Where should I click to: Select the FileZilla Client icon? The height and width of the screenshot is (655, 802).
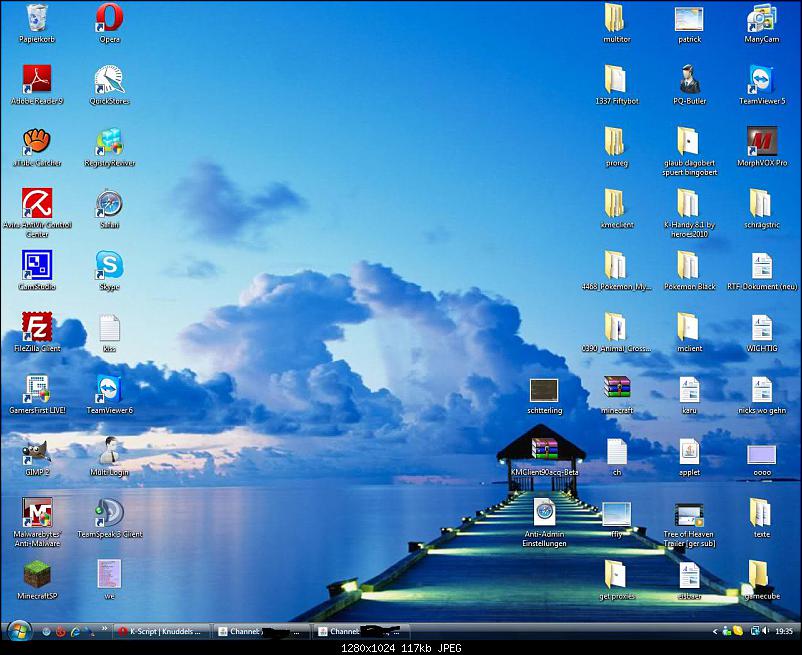tap(37, 327)
